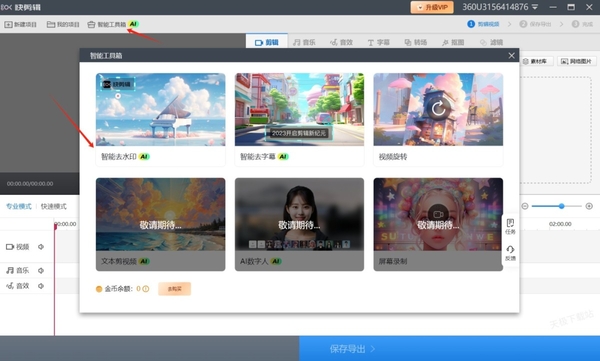This screenshot has width=600, height=361.
Task: Select the 文本剪视频 coming-soon card
Action: [x=160, y=224]
